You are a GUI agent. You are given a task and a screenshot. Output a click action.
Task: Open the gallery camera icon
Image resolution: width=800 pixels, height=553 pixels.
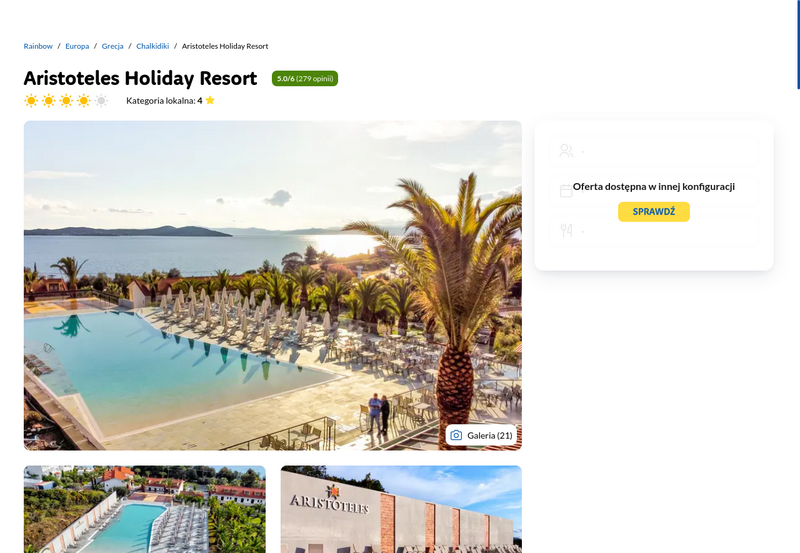[x=456, y=435]
